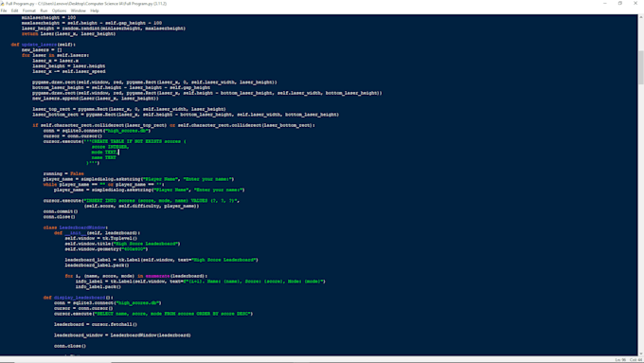Click the 'return Laser(laser_x, laser_height)' line
The height and width of the screenshot is (363, 644).
coord(68,34)
